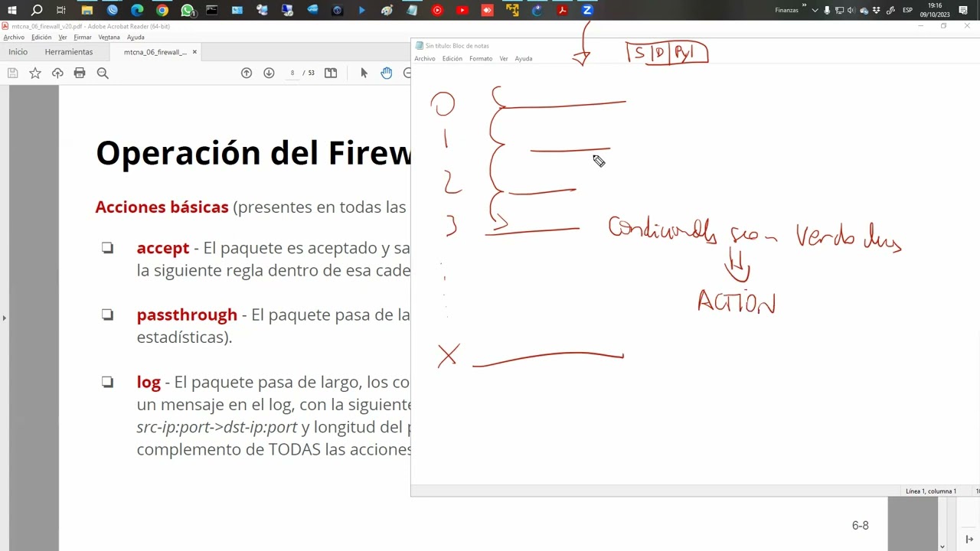Viewport: 980px width, 551px height.
Task: Open the notification center icon
Action: [x=964, y=11]
